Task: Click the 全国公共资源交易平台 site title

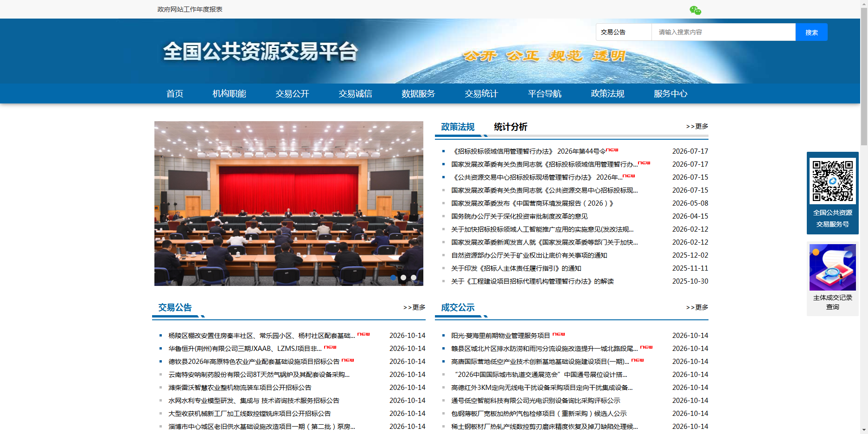Action: pyautogui.click(x=261, y=51)
